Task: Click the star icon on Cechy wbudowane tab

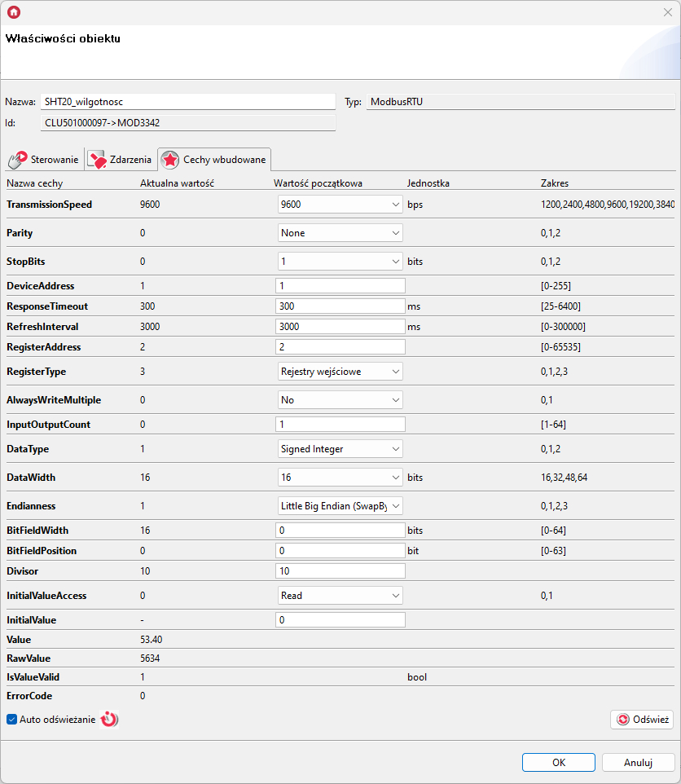Action: click(170, 159)
